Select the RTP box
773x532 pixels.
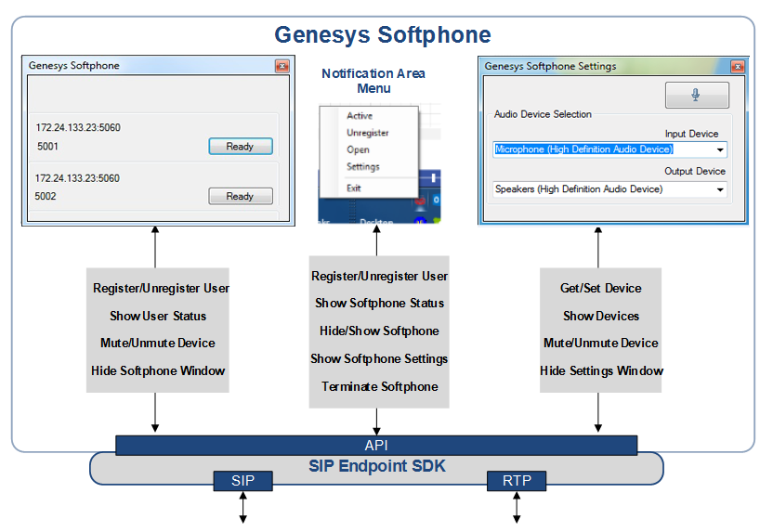pos(517,480)
